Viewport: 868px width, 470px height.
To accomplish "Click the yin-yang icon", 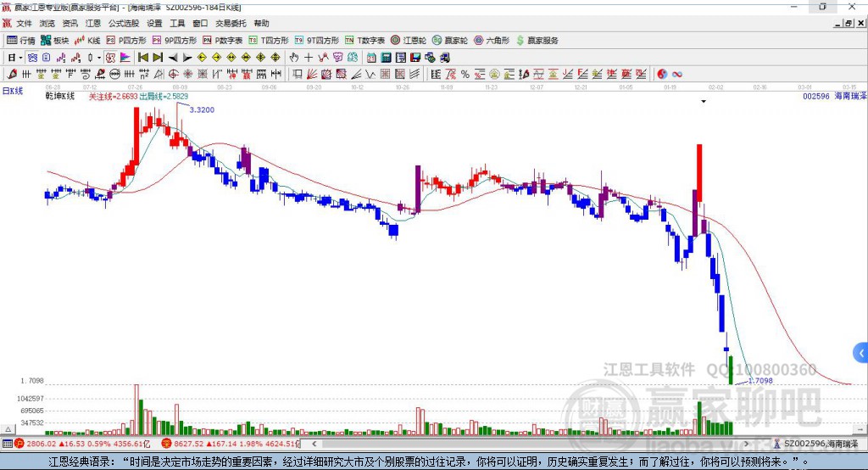I will point(662,75).
